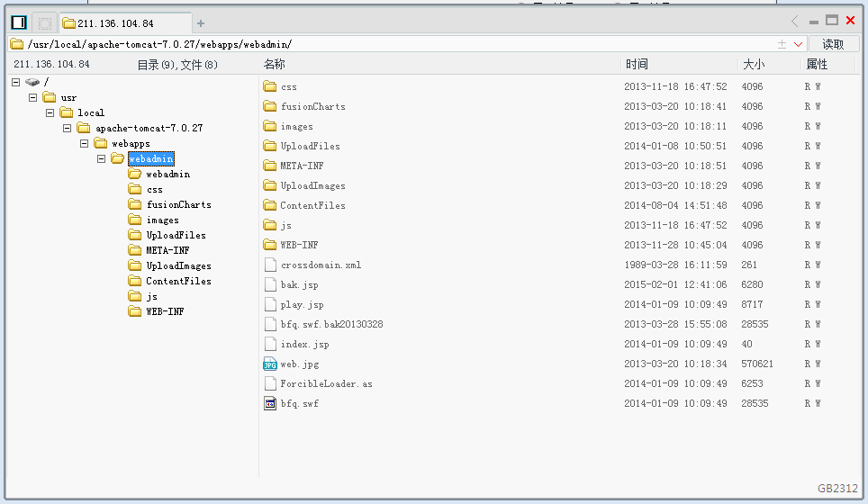This screenshot has height=504, width=868.
Task: Click UploadImages folder icon in file list
Action: click(269, 185)
